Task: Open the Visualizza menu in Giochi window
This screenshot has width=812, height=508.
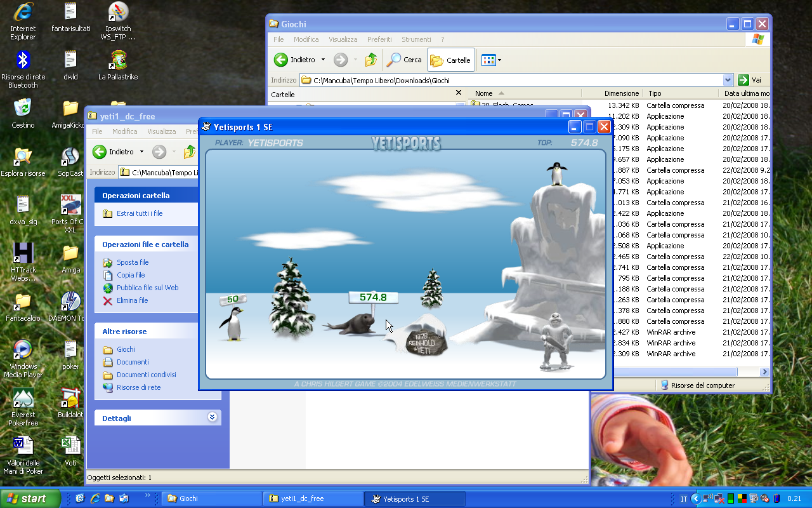Action: point(343,39)
